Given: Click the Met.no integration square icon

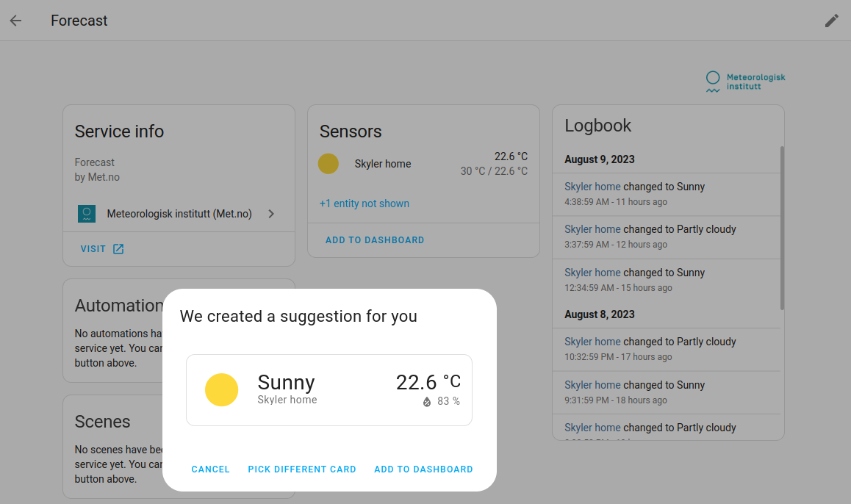Looking at the screenshot, I should pyautogui.click(x=88, y=214).
